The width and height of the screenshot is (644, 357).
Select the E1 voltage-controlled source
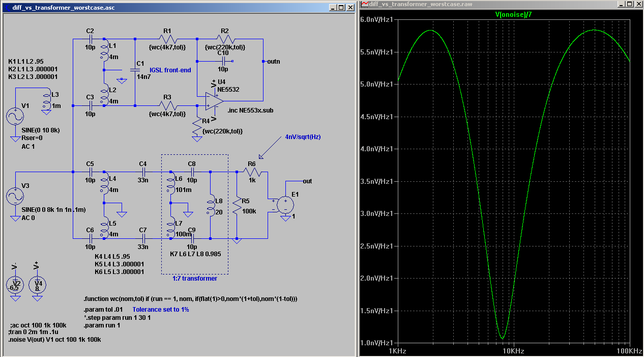click(x=285, y=204)
